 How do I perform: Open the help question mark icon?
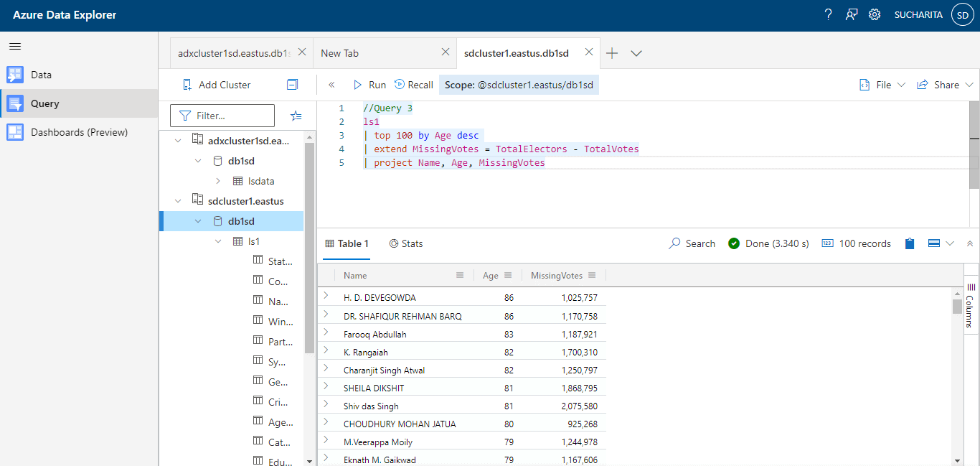828,14
